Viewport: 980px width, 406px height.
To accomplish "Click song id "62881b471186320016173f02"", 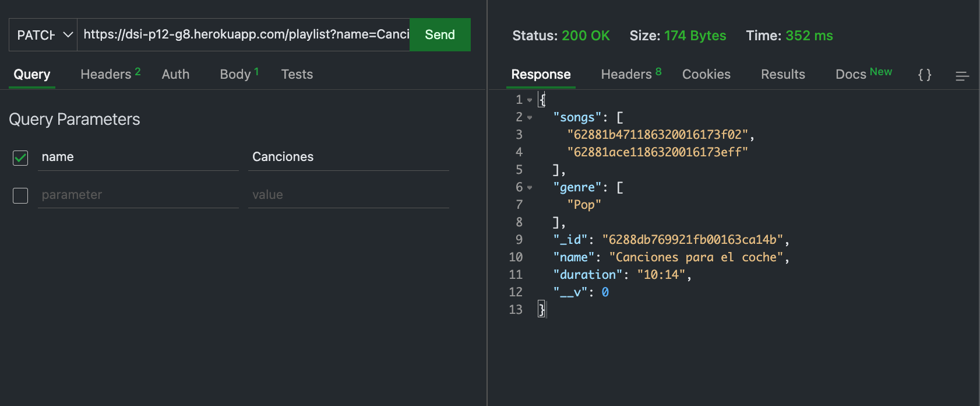I will point(657,135).
